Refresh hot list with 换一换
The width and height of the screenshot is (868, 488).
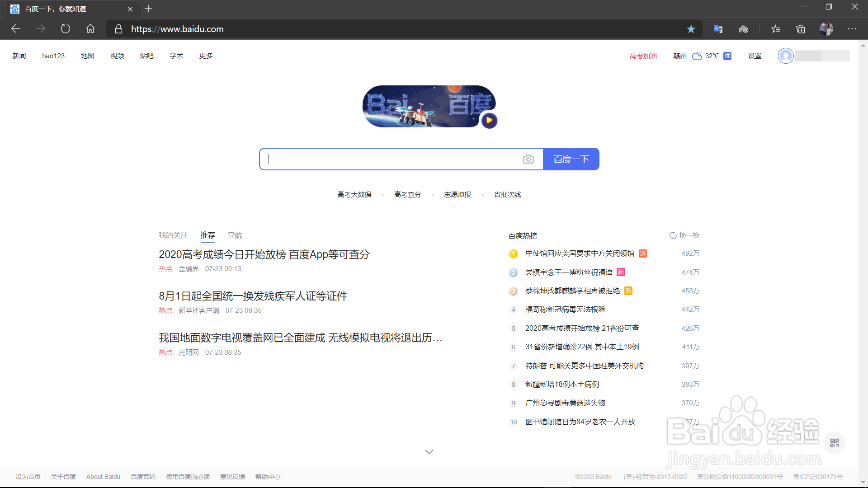tap(684, 235)
